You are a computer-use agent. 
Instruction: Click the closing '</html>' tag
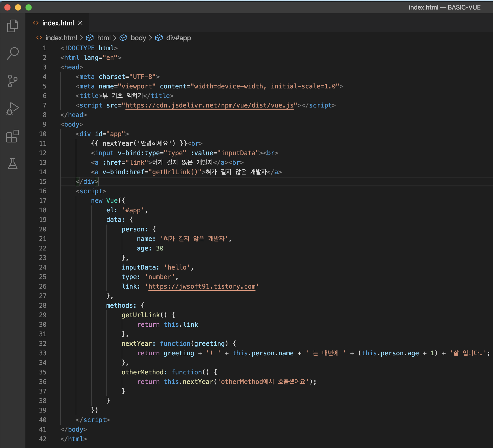(74, 439)
